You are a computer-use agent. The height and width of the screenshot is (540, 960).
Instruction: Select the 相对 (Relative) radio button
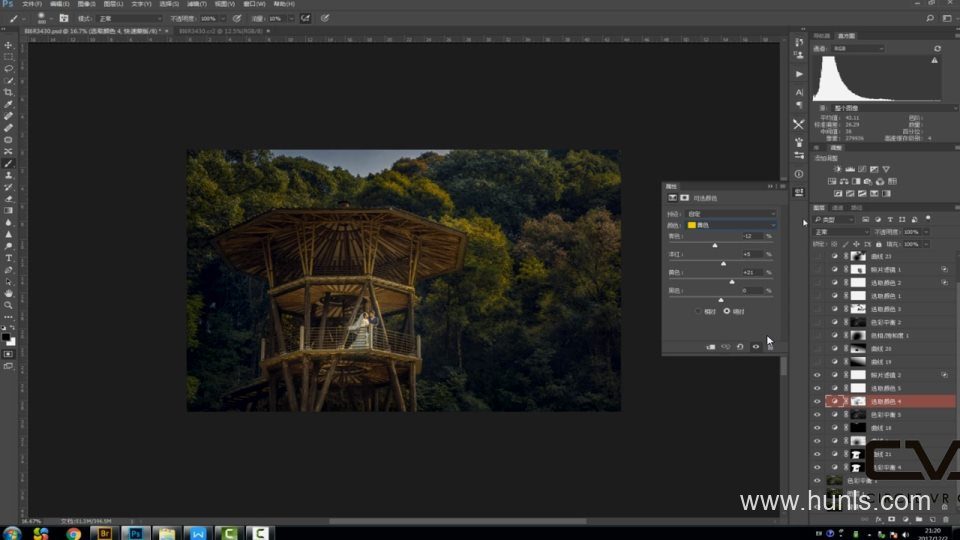pos(699,311)
